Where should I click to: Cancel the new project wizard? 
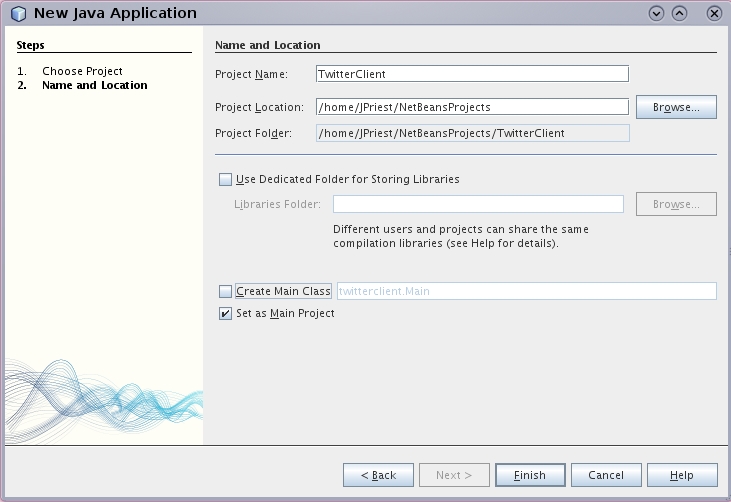pyautogui.click(x=606, y=475)
